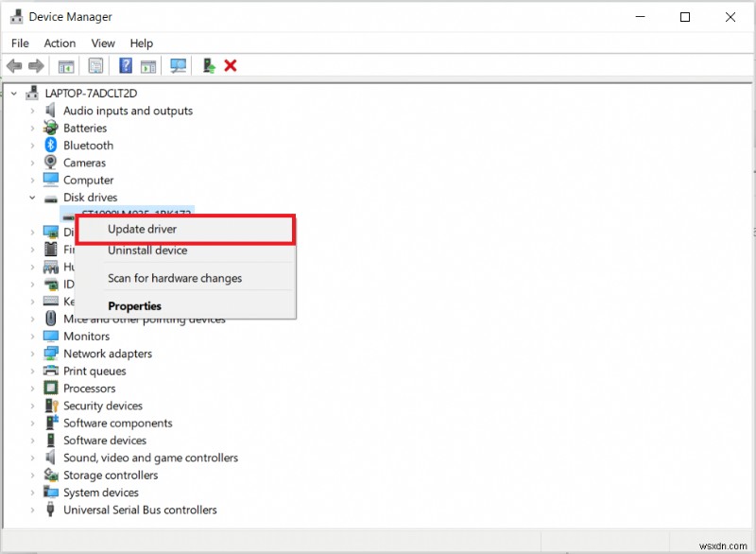Open the Action menu
The width and height of the screenshot is (756, 554).
tap(60, 43)
